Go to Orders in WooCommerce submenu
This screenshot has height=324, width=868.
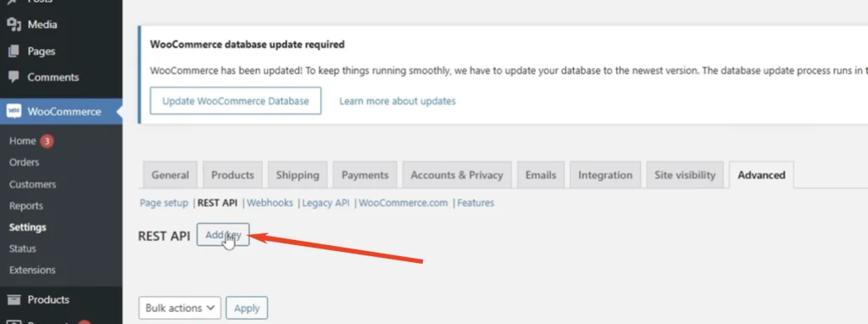pyautogui.click(x=25, y=162)
